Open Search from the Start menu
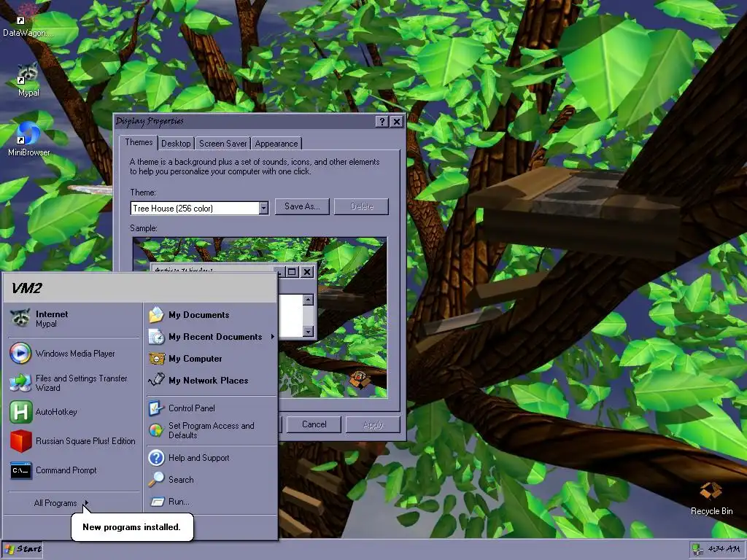747x560 pixels. [212, 480]
